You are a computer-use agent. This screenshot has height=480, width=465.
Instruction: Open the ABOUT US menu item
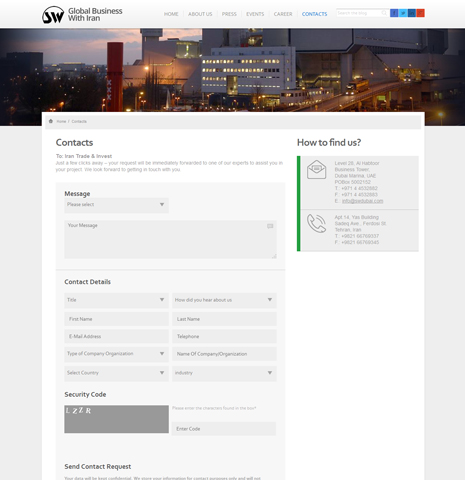click(200, 14)
